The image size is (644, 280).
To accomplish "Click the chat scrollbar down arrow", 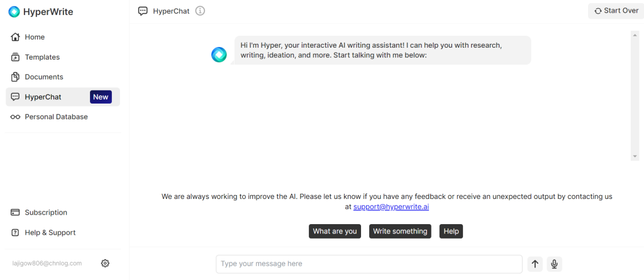I will tap(635, 156).
